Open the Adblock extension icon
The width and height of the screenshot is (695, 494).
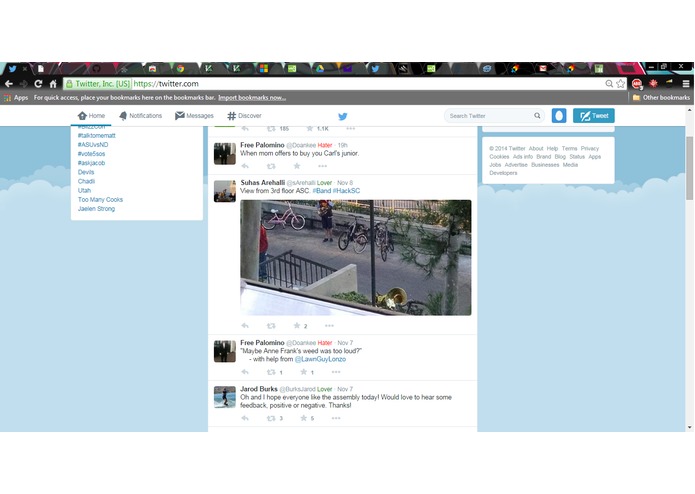[x=637, y=84]
